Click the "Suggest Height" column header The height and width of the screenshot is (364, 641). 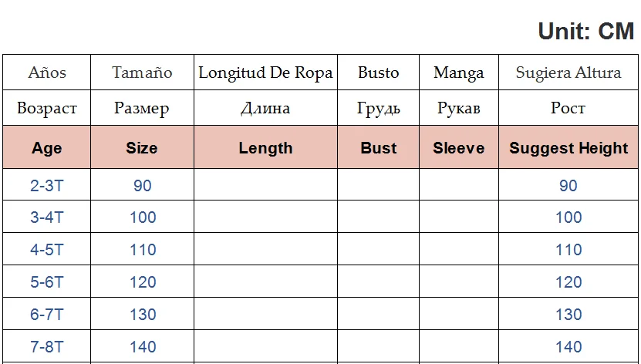(568, 148)
